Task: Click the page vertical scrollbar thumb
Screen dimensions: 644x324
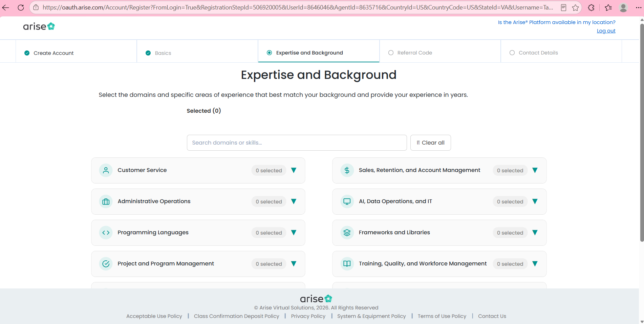Action: pyautogui.click(x=642, y=132)
